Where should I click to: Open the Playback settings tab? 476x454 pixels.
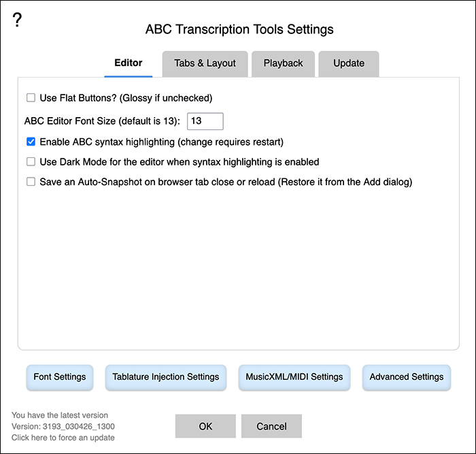click(283, 63)
